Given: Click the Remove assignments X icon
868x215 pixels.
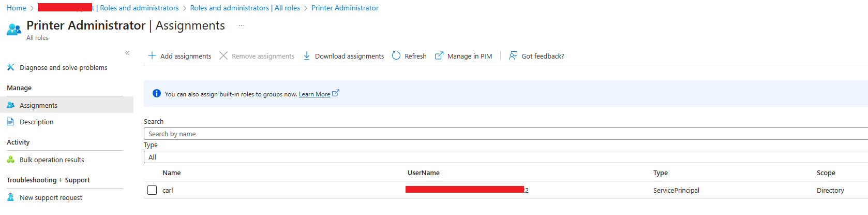Looking at the screenshot, I should [x=223, y=55].
